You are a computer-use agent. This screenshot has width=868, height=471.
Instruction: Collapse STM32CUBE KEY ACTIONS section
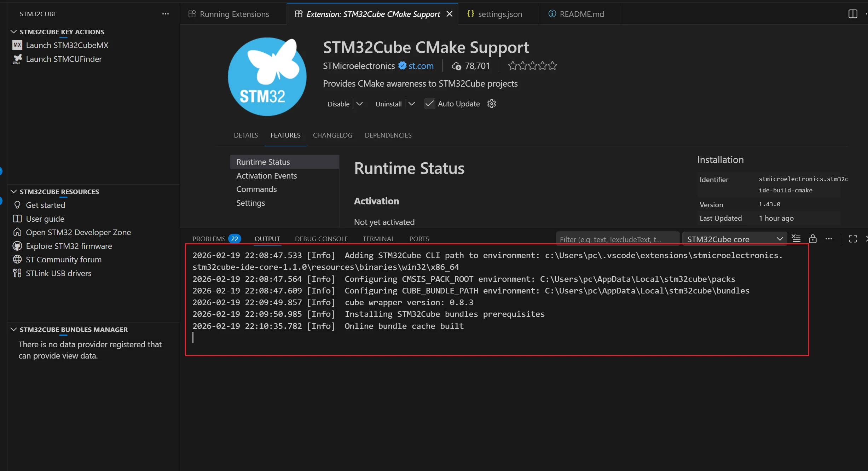pyautogui.click(x=14, y=32)
